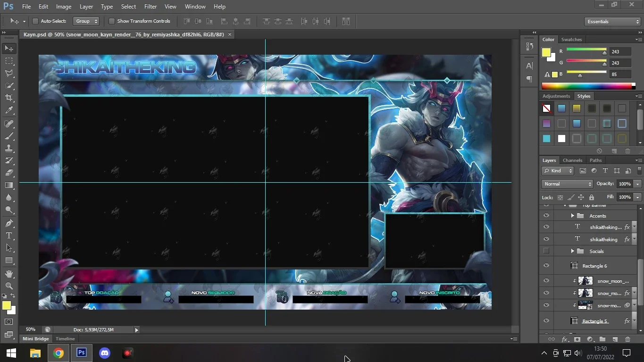Click the Create new layer icon

coord(615,339)
